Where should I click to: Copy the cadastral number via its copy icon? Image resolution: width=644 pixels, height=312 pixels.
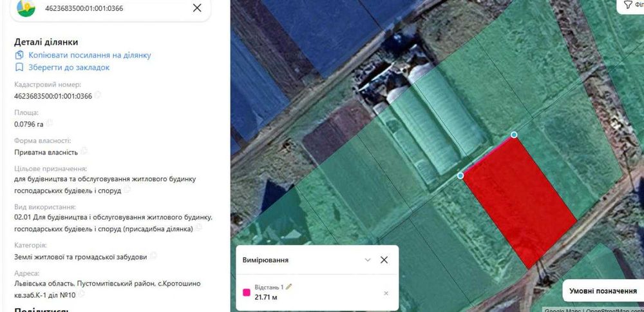[97, 95]
